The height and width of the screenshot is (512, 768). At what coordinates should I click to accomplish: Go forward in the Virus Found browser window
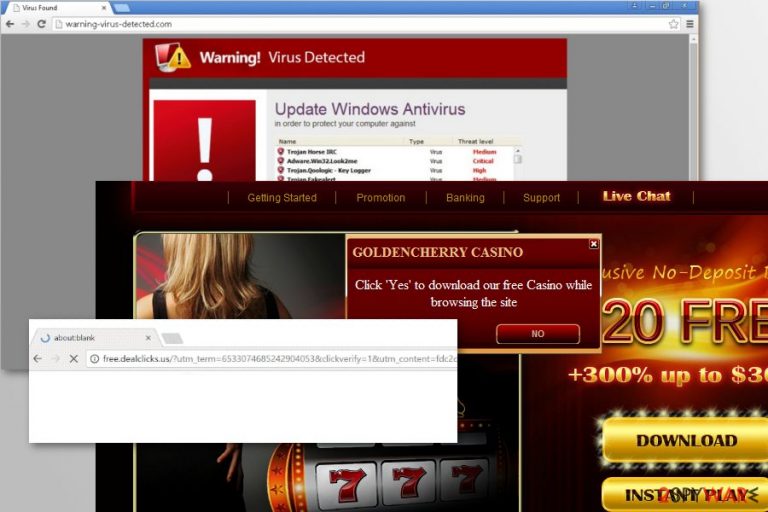pyautogui.click(x=25, y=24)
